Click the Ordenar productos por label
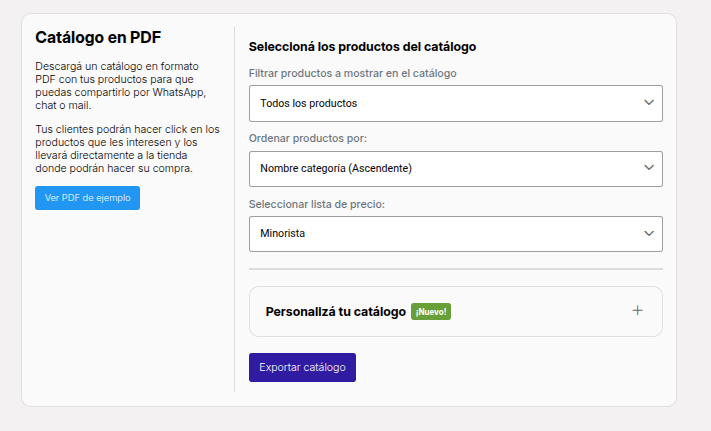The width and height of the screenshot is (711, 431). (307, 138)
